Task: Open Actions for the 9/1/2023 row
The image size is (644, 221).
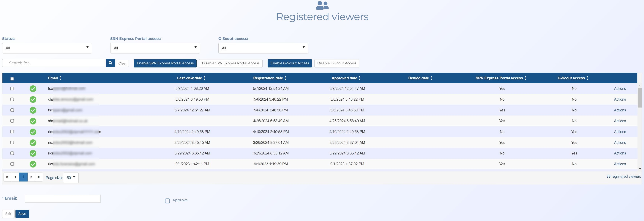Action: coord(620,164)
